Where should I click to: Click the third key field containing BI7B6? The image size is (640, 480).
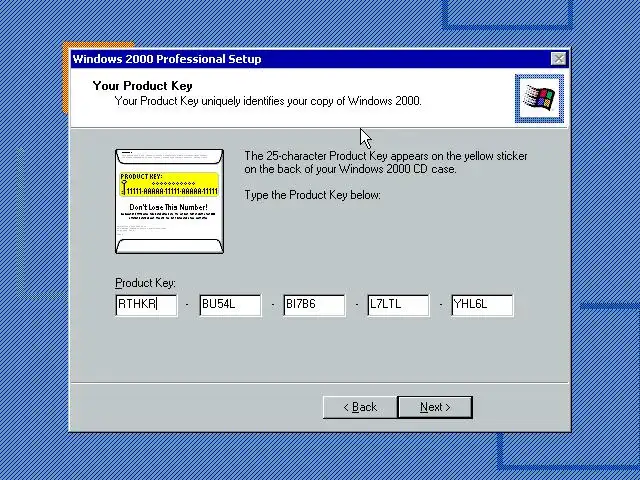click(x=314, y=305)
